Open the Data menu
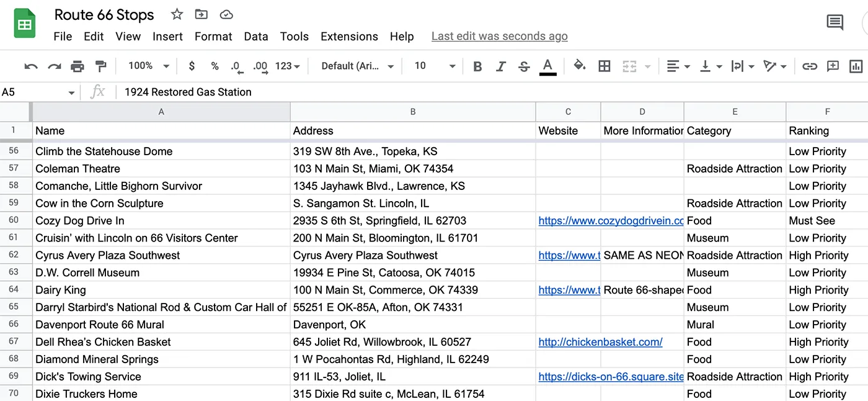The height and width of the screenshot is (401, 868). (256, 37)
